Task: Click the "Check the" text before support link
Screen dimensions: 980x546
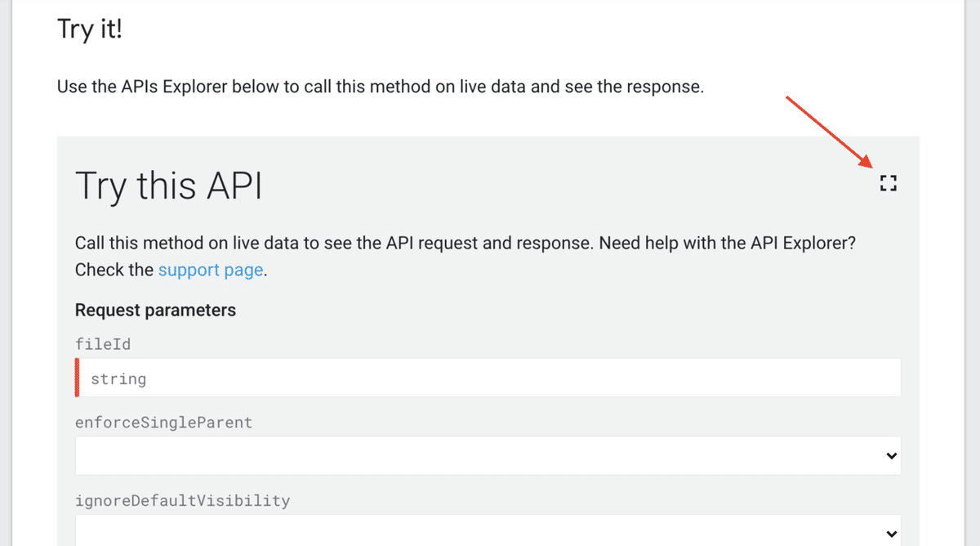Action: 114,270
